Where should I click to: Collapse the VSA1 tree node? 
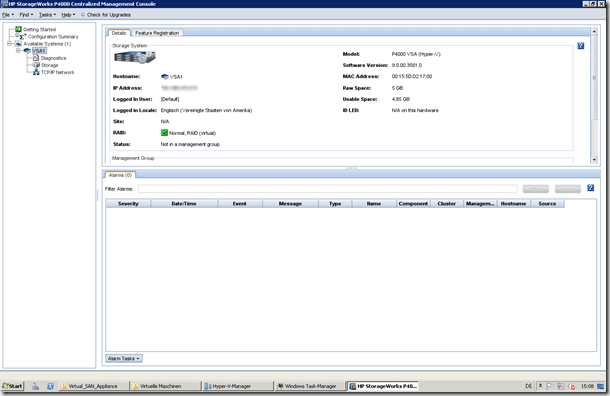point(18,51)
